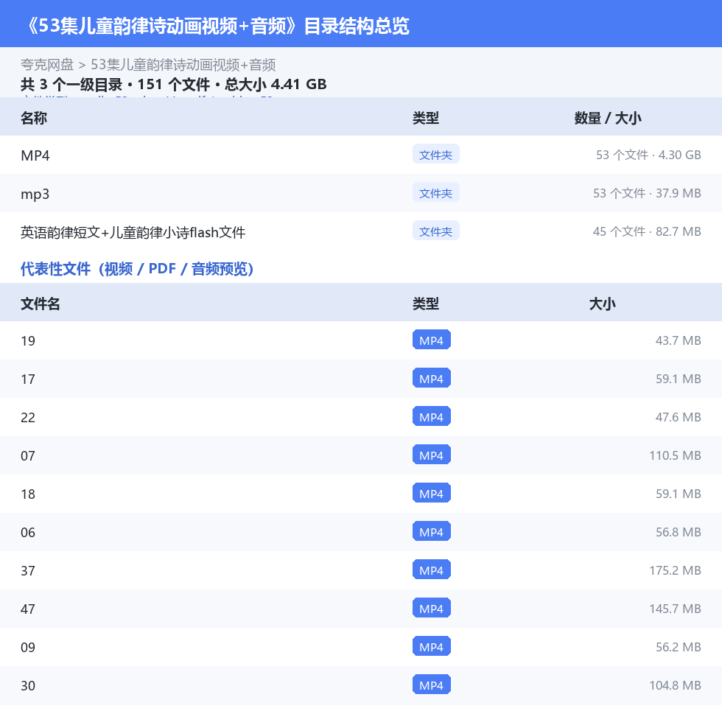Select the size 104.8 MB
The width and height of the screenshot is (722, 728).
(675, 685)
